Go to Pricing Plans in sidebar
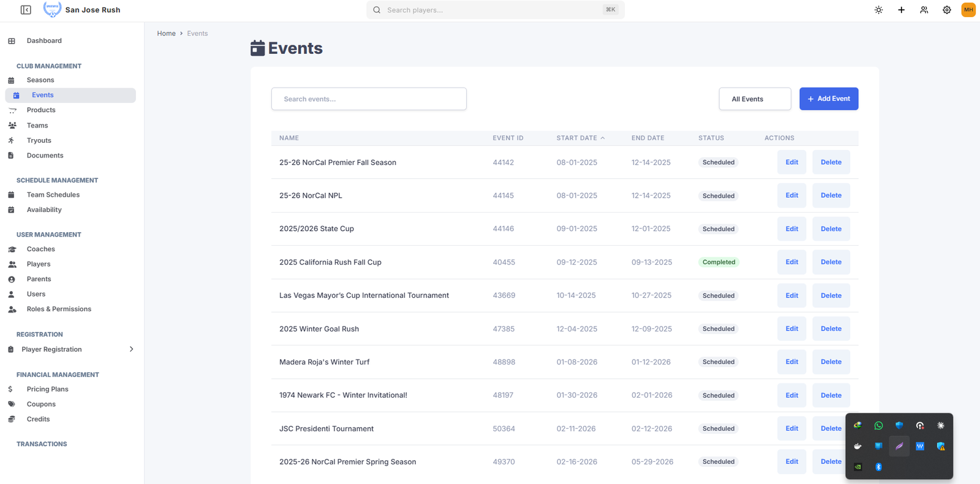 point(47,389)
